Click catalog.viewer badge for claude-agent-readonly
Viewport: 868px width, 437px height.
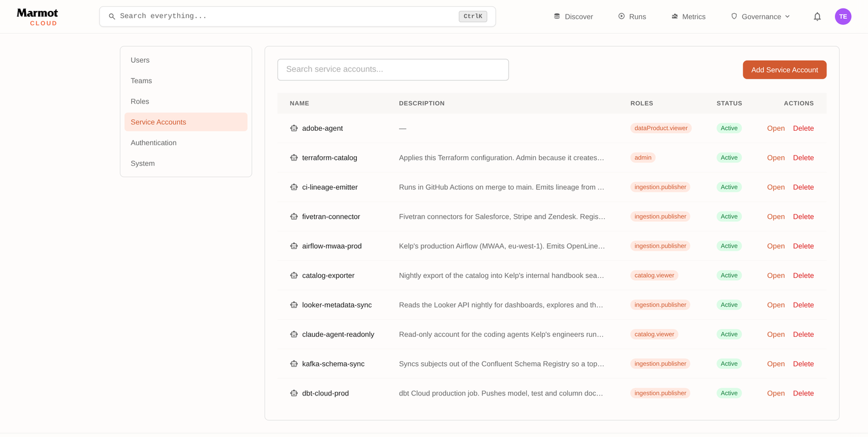click(x=654, y=335)
